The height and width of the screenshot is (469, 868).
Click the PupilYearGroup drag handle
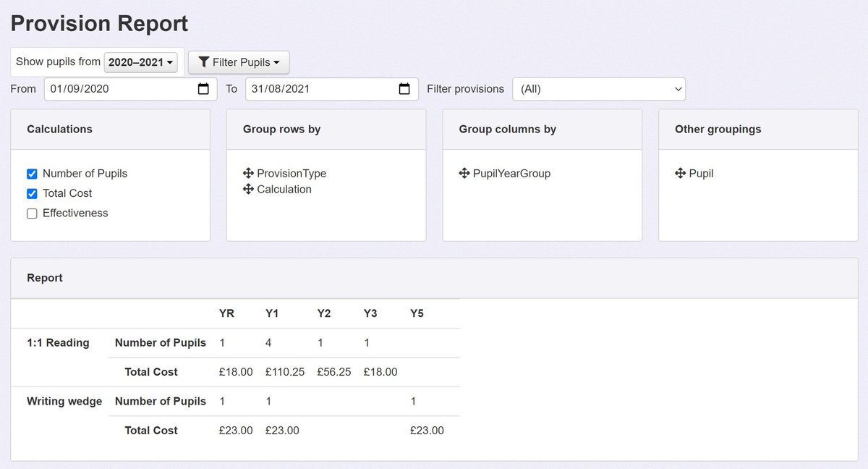(463, 173)
